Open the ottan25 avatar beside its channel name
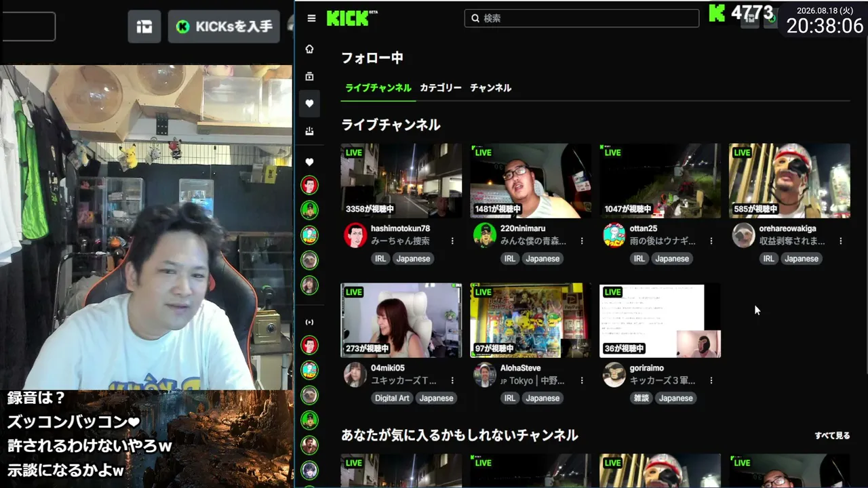The height and width of the screenshot is (488, 868). point(614,235)
